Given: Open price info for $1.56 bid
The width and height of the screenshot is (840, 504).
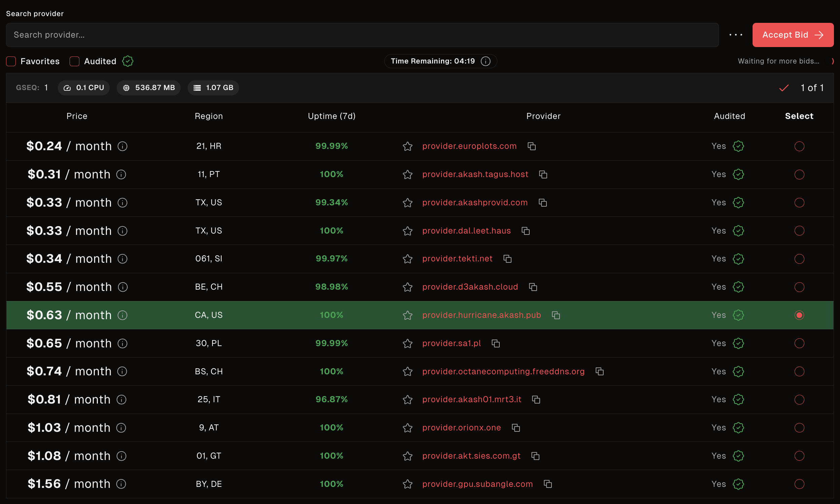Looking at the screenshot, I should tap(121, 484).
